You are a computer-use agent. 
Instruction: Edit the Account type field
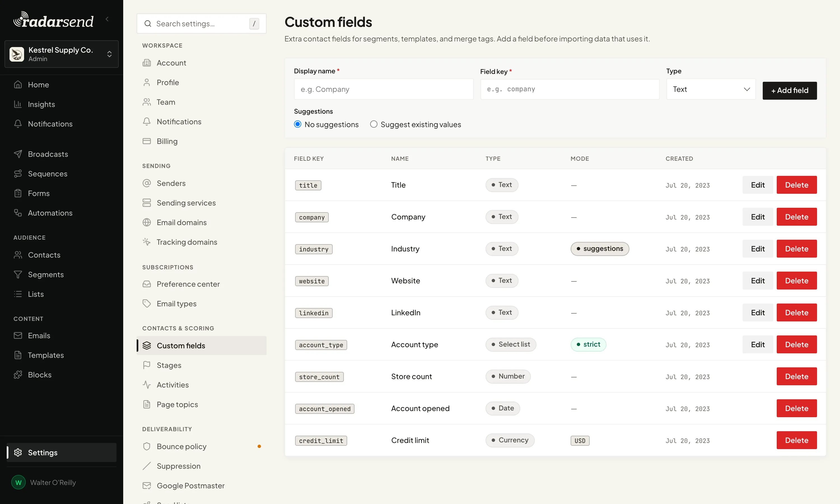[758, 344]
